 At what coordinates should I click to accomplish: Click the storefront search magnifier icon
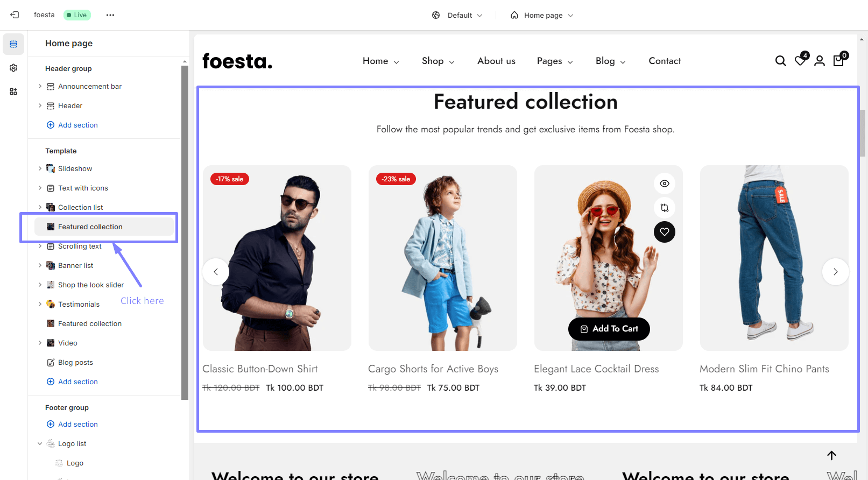click(780, 61)
